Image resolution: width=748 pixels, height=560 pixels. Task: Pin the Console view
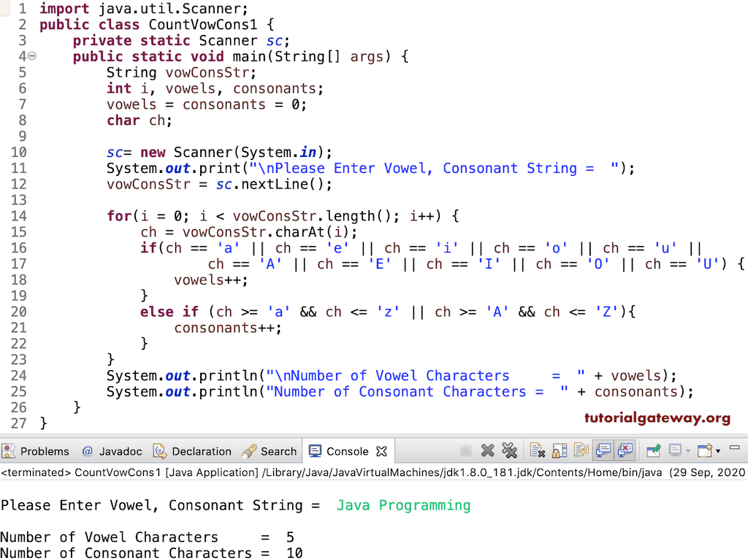pos(652,450)
